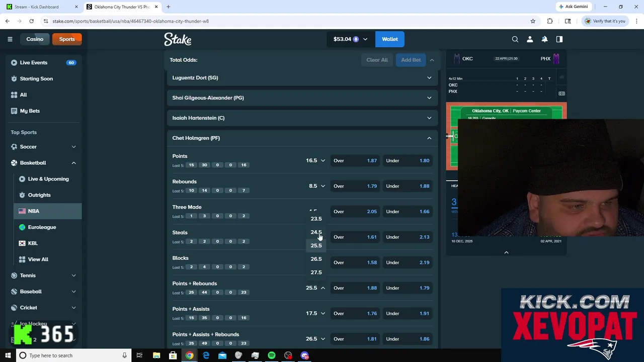This screenshot has height=362, width=644.
Task: Expand Shai Gilgeous-Alexander (PG) section
Action: pyautogui.click(x=302, y=98)
